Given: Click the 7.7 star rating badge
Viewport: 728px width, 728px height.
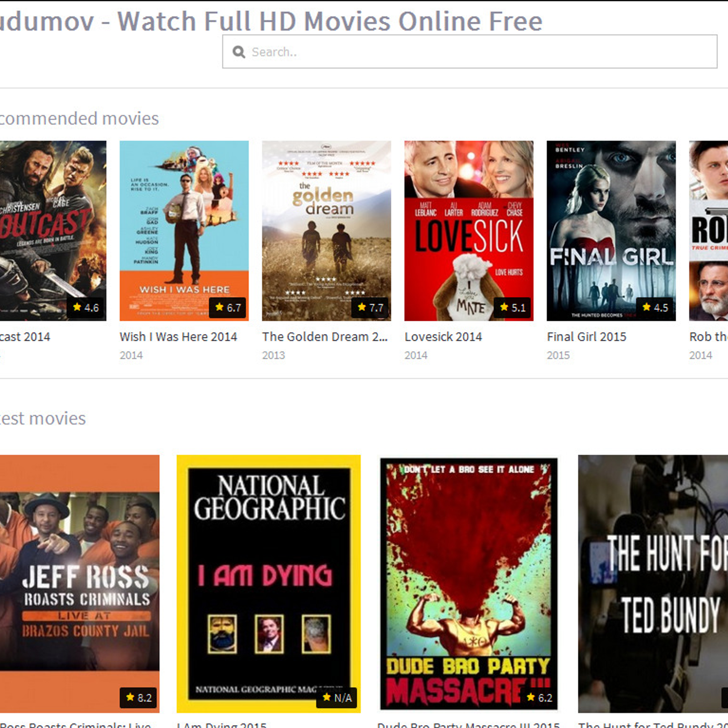Looking at the screenshot, I should click(x=370, y=308).
